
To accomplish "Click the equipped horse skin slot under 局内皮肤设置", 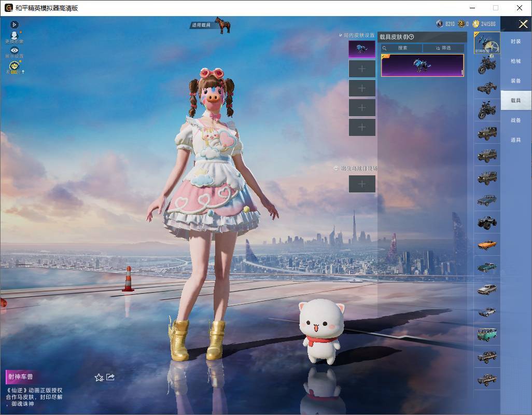I will (x=362, y=49).
